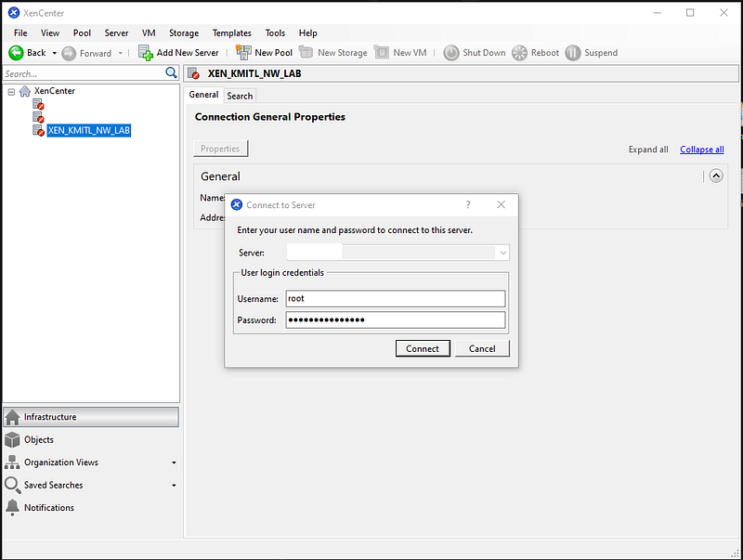The image size is (743, 560).
Task: Collapse the XenCenter tree root node
Action: [x=10, y=91]
